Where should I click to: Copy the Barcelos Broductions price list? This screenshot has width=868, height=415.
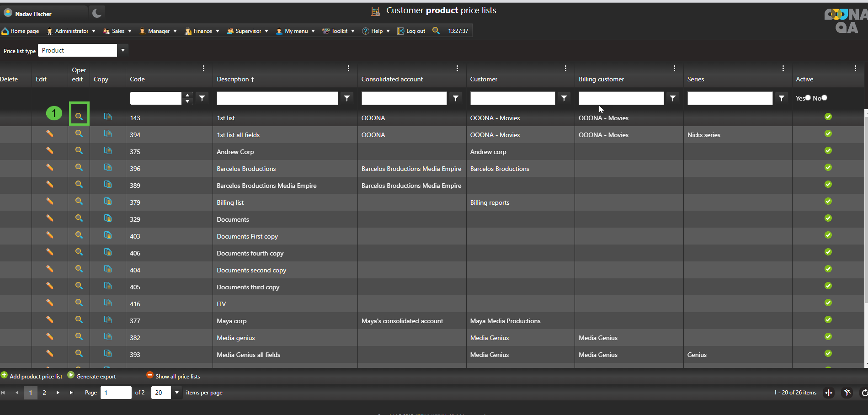(108, 168)
